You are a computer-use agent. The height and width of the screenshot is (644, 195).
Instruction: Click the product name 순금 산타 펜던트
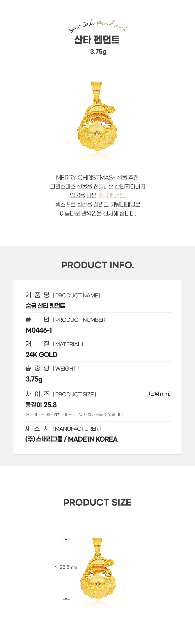(x=45, y=306)
